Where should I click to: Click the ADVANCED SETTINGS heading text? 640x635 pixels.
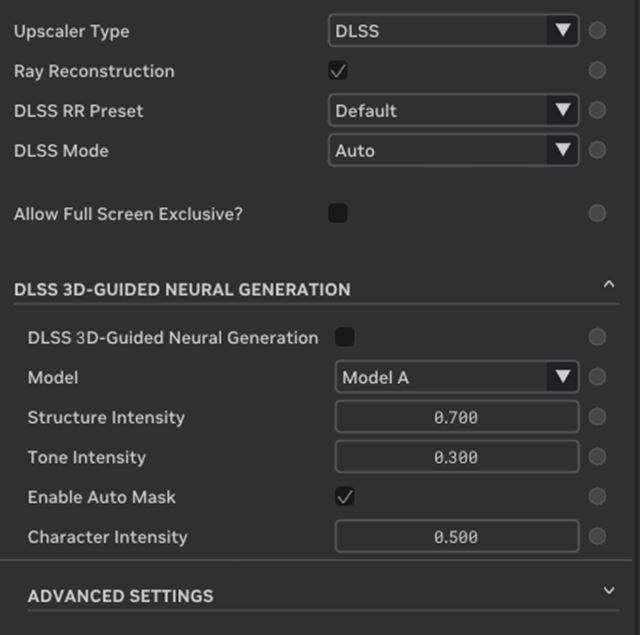point(120,596)
